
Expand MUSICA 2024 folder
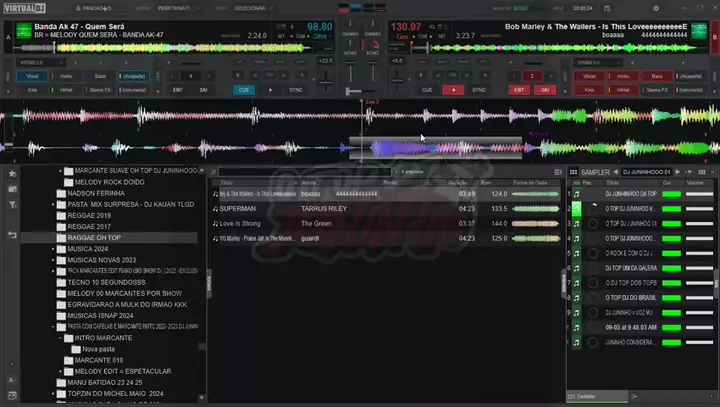point(53,249)
